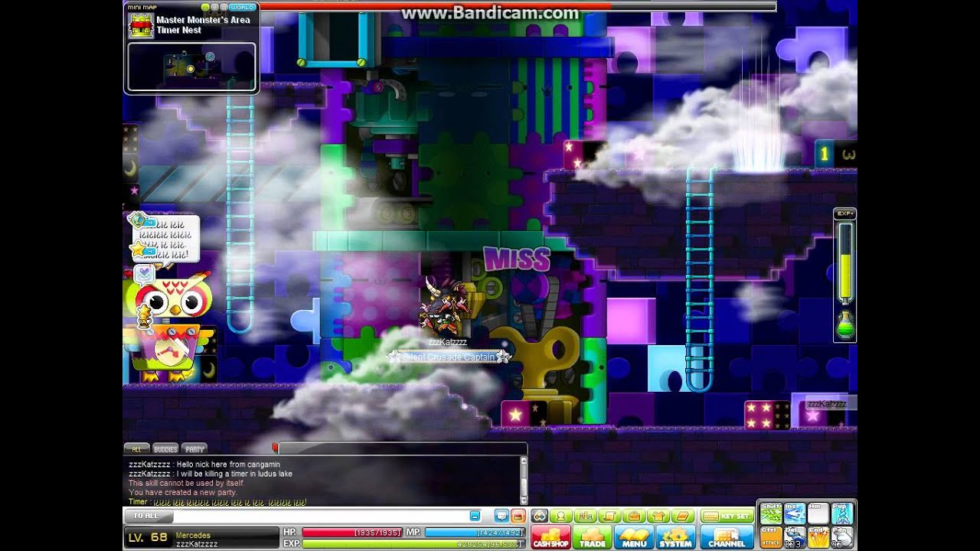The height and width of the screenshot is (551, 980).
Task: Use the End quick slot skill
Action: (818, 537)
